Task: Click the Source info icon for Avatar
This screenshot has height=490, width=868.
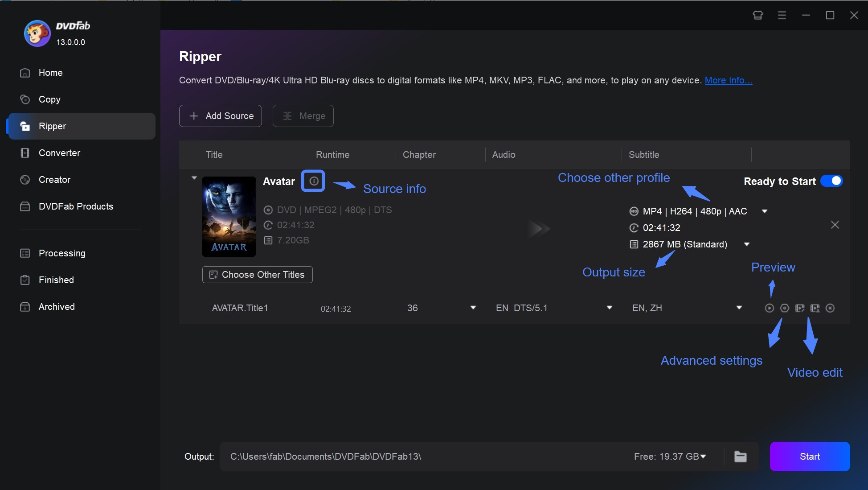Action: coord(312,181)
